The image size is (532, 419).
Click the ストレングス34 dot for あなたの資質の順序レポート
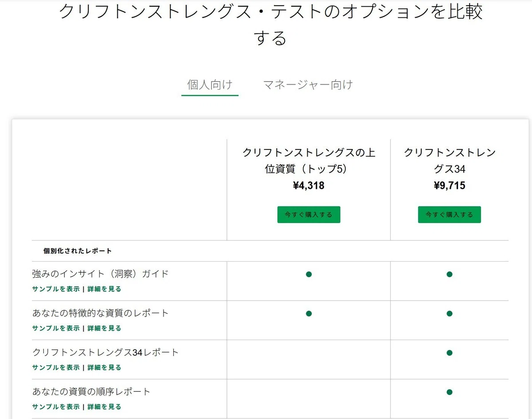click(x=449, y=392)
